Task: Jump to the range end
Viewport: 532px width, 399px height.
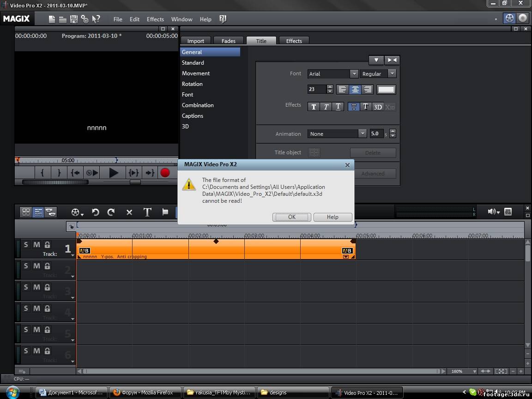Action: pyautogui.click(x=150, y=173)
